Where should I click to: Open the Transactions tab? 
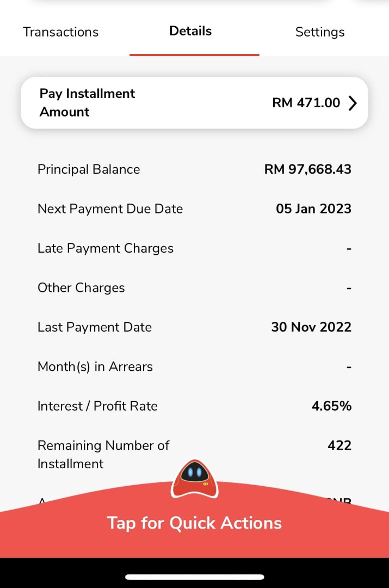(60, 32)
